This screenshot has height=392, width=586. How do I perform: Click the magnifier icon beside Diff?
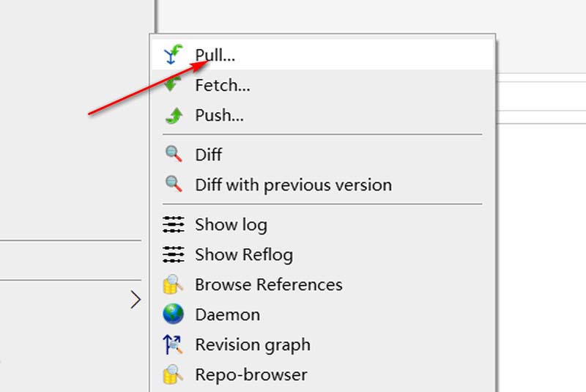(173, 155)
